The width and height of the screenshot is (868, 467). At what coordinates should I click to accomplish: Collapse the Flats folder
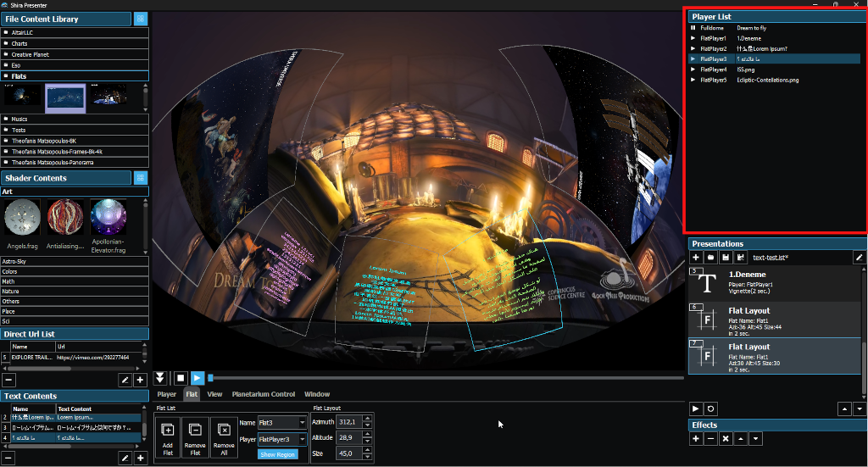tap(75, 75)
